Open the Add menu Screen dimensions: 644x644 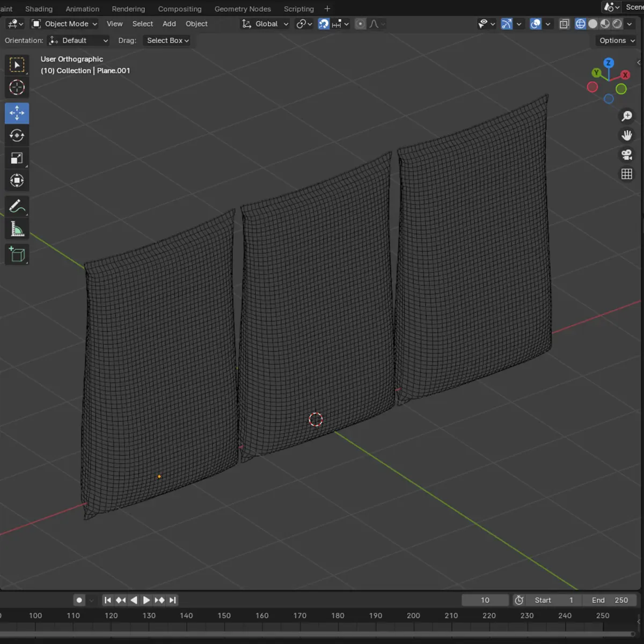pos(169,24)
